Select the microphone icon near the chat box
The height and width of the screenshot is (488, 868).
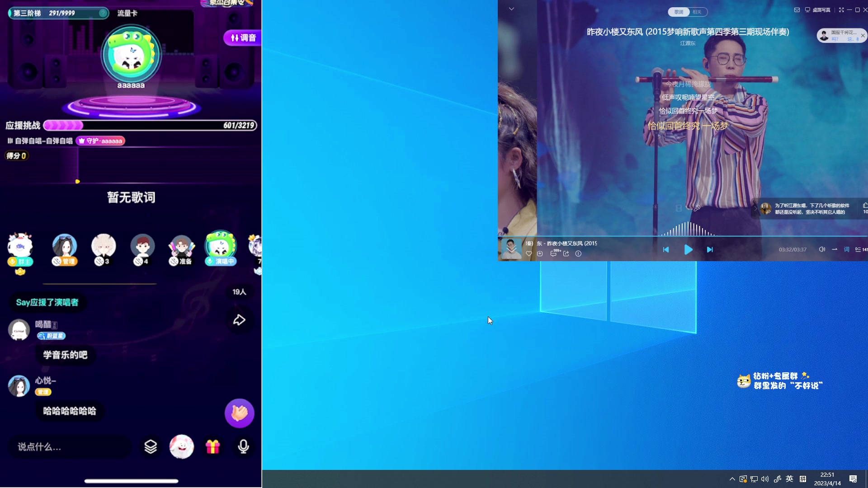243,446
